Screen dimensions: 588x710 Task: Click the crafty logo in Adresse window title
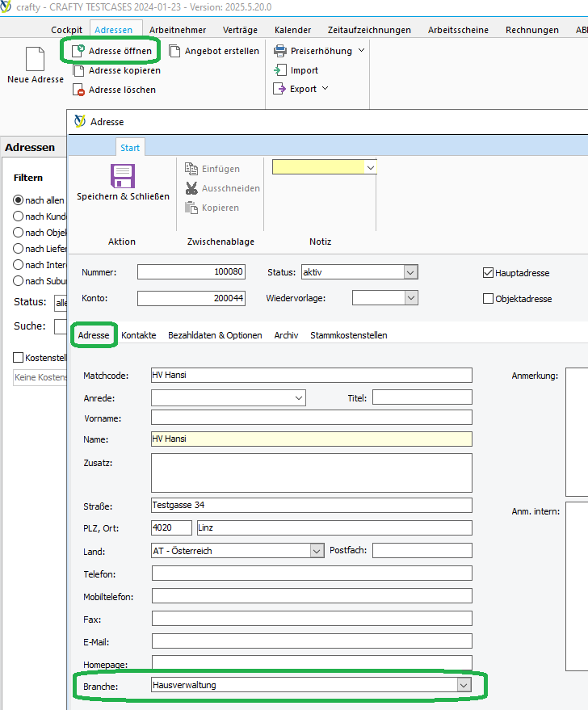(x=80, y=121)
